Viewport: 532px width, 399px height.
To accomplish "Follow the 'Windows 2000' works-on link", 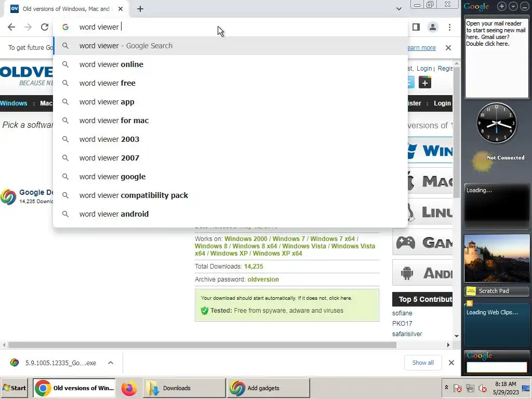I will tap(246, 239).
